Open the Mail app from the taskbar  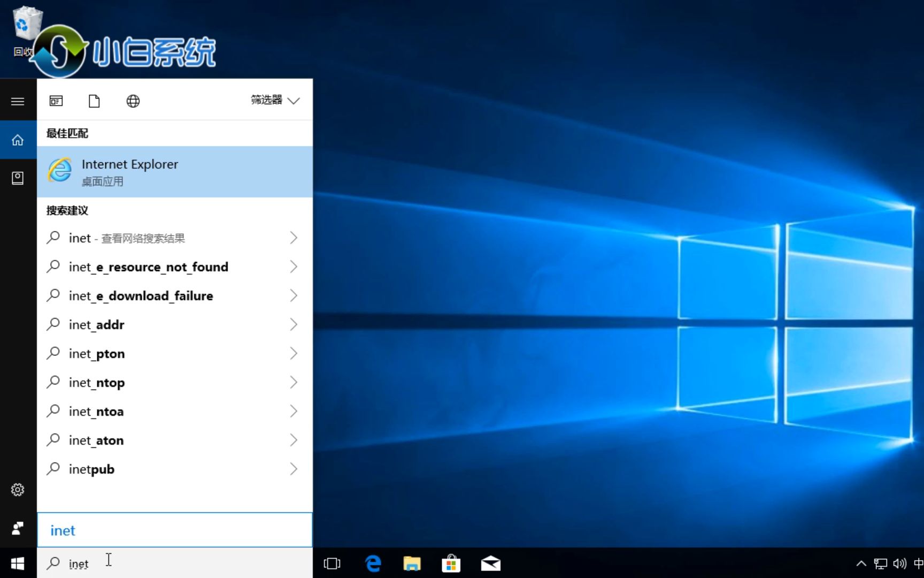[x=491, y=563]
